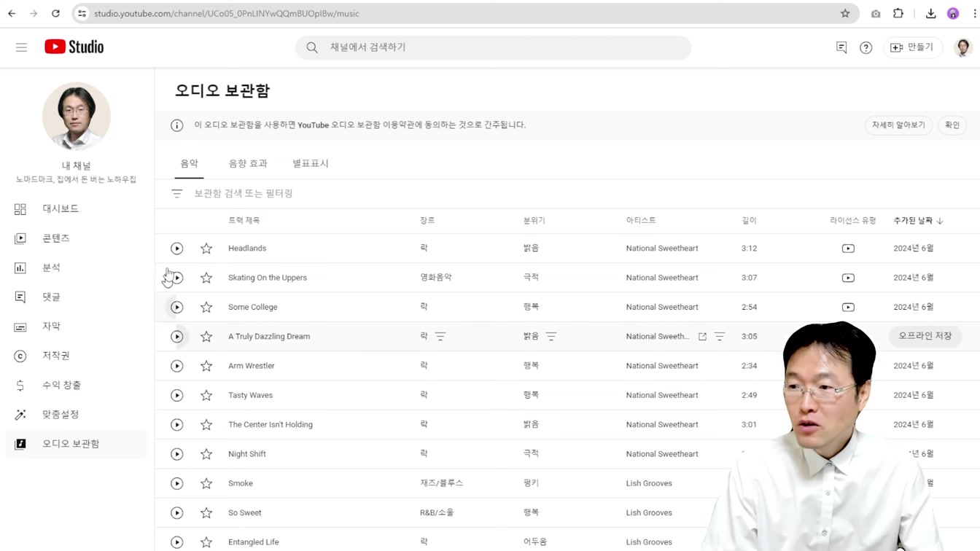
Task: Sort by the 추가된 날짜 column header
Action: [x=918, y=220]
